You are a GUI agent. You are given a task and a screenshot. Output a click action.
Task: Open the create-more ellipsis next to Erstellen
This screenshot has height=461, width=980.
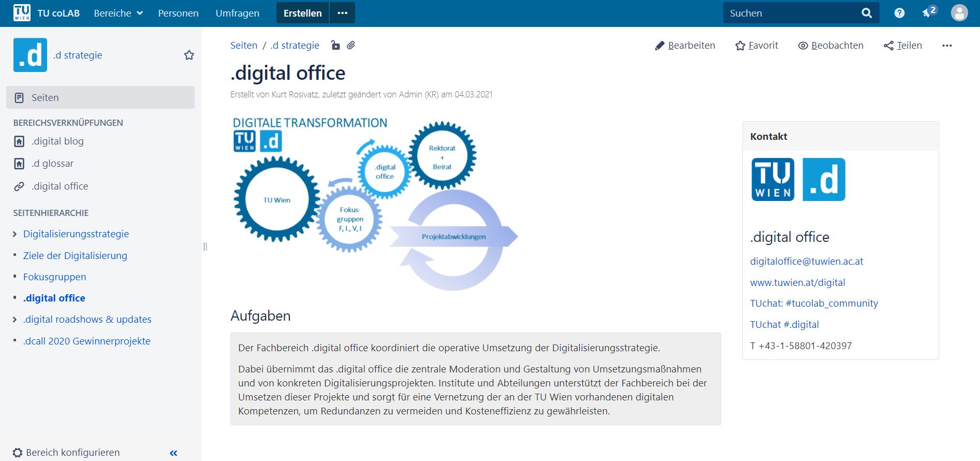coord(343,13)
